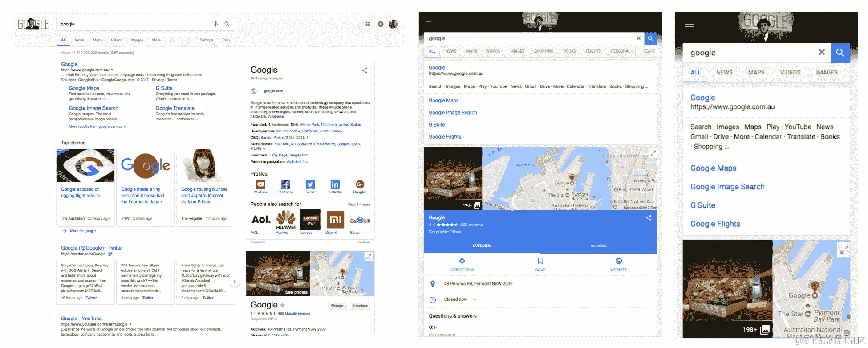Open Tools in the desktop search tabs row

(x=226, y=40)
